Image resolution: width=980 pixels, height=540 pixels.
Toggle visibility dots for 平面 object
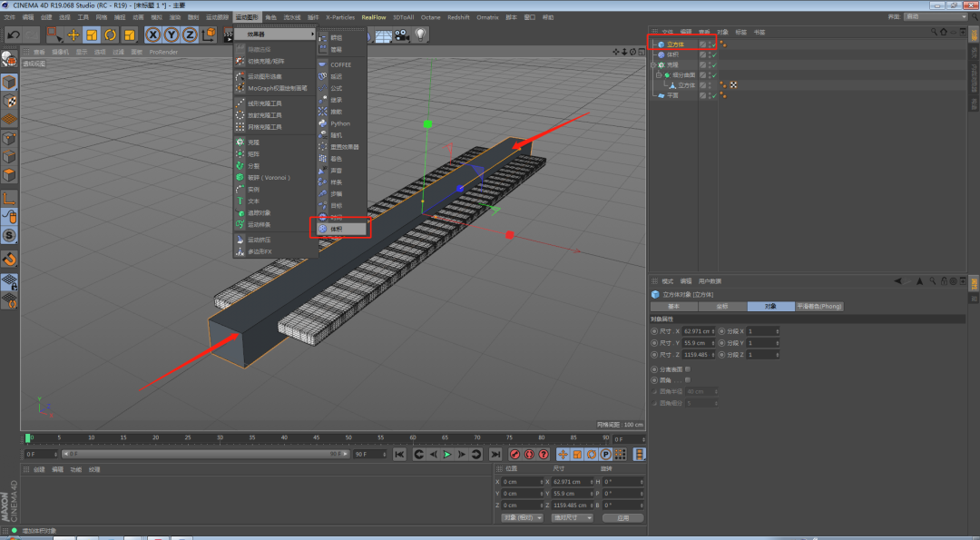point(708,95)
